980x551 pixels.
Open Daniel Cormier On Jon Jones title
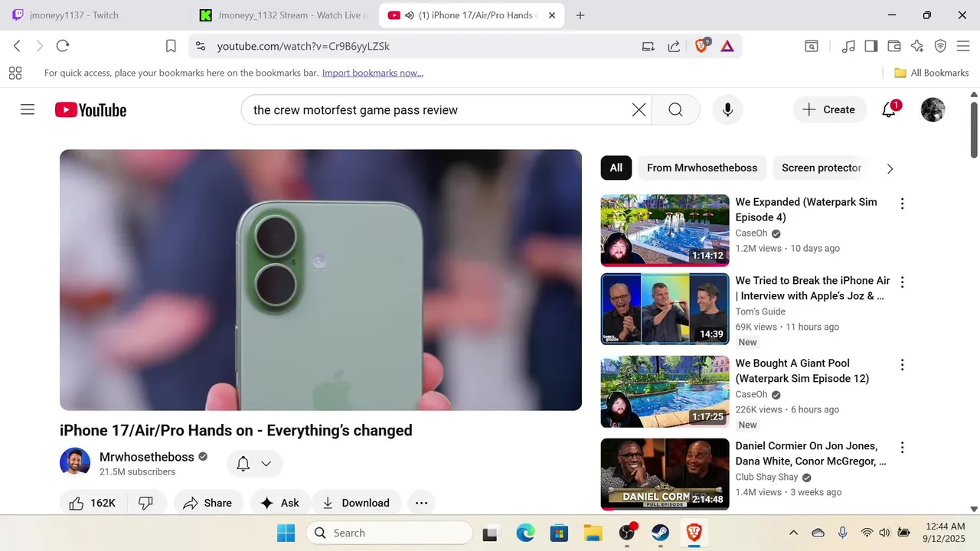(811, 453)
